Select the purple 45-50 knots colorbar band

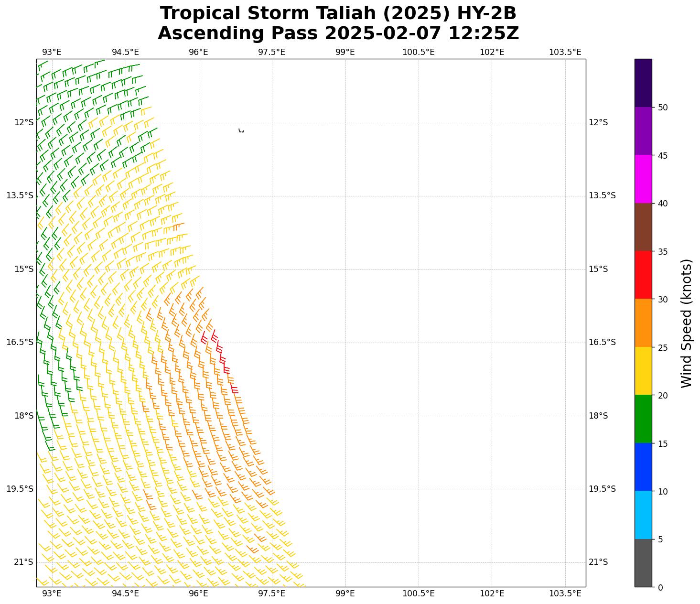click(643, 131)
